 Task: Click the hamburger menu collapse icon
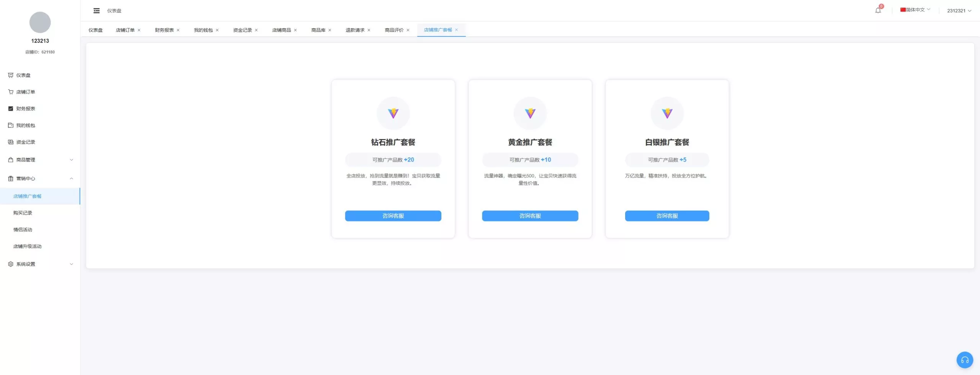(96, 11)
